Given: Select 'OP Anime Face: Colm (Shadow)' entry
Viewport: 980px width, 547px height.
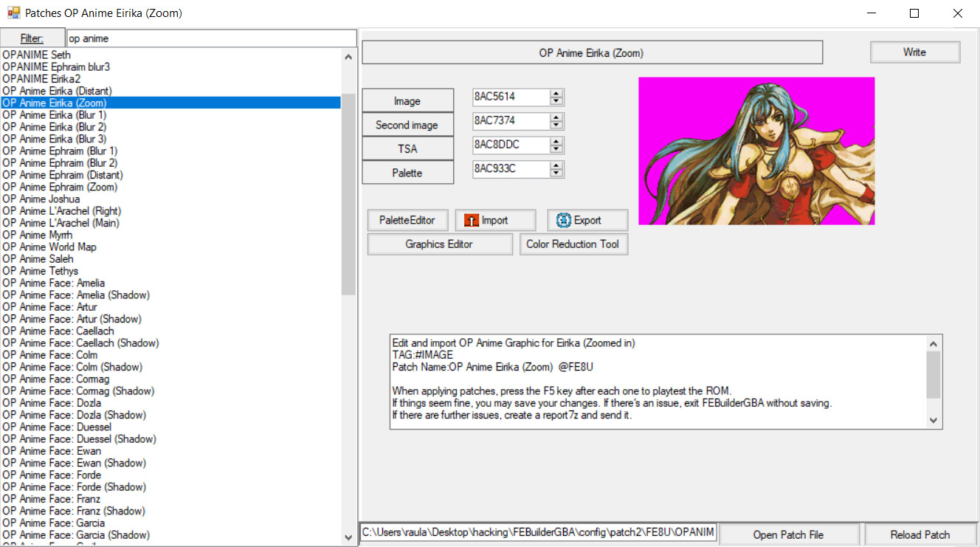Looking at the screenshot, I should pos(171,367).
